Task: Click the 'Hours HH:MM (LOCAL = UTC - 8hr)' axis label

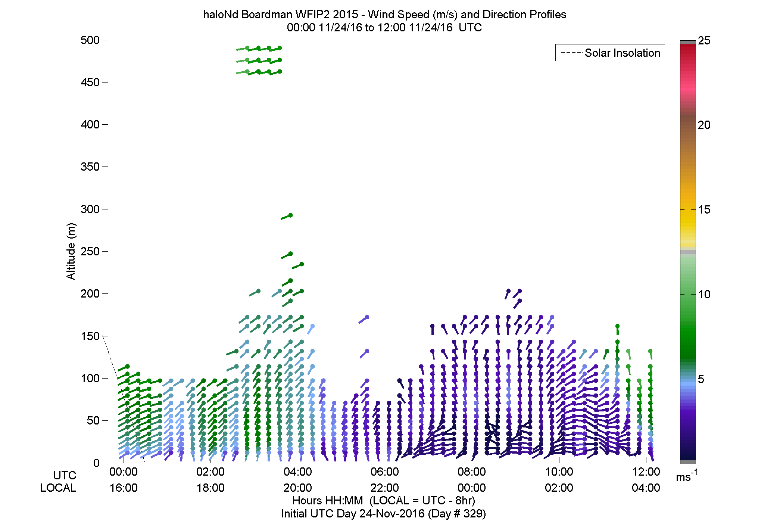Action: (x=384, y=500)
